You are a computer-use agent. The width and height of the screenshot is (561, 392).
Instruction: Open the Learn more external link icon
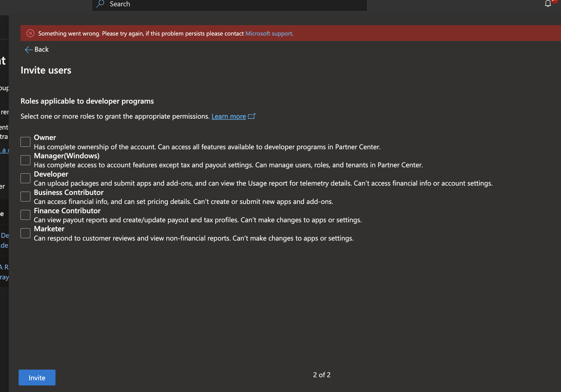(252, 116)
